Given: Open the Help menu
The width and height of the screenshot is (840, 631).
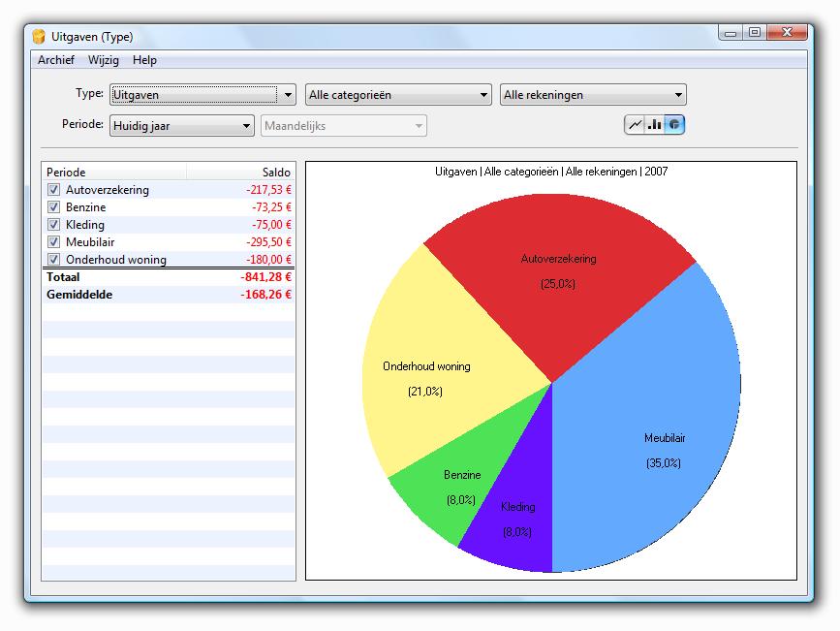Looking at the screenshot, I should pos(144,60).
